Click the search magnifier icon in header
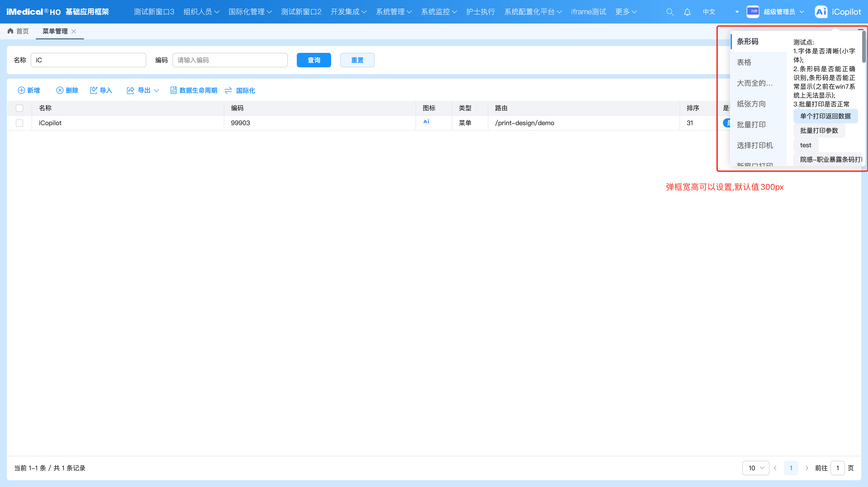The height and width of the screenshot is (487, 868). click(670, 12)
